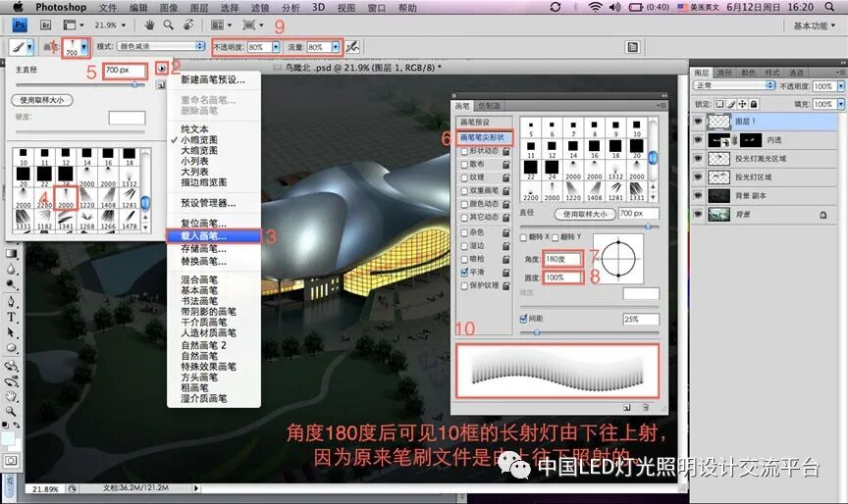This screenshot has height=504, width=848.
Task: Click 使用取样大小 button in Brushes panel
Action: [x=585, y=214]
